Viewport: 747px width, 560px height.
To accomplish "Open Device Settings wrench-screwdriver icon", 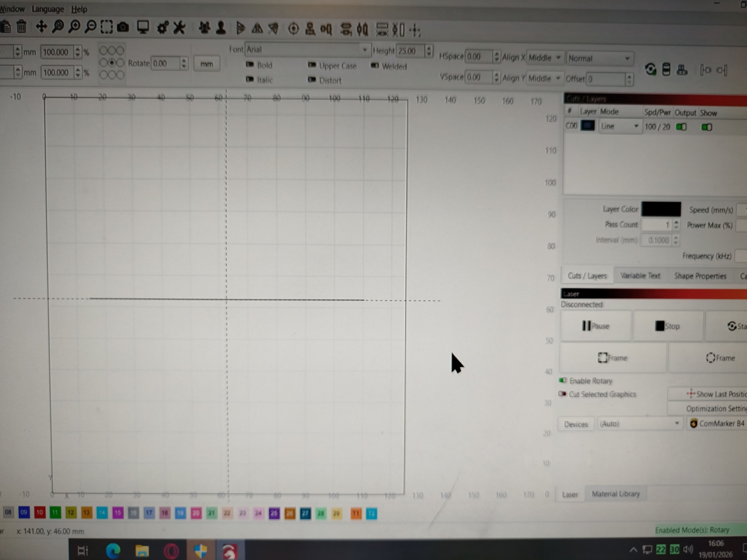I will click(179, 28).
